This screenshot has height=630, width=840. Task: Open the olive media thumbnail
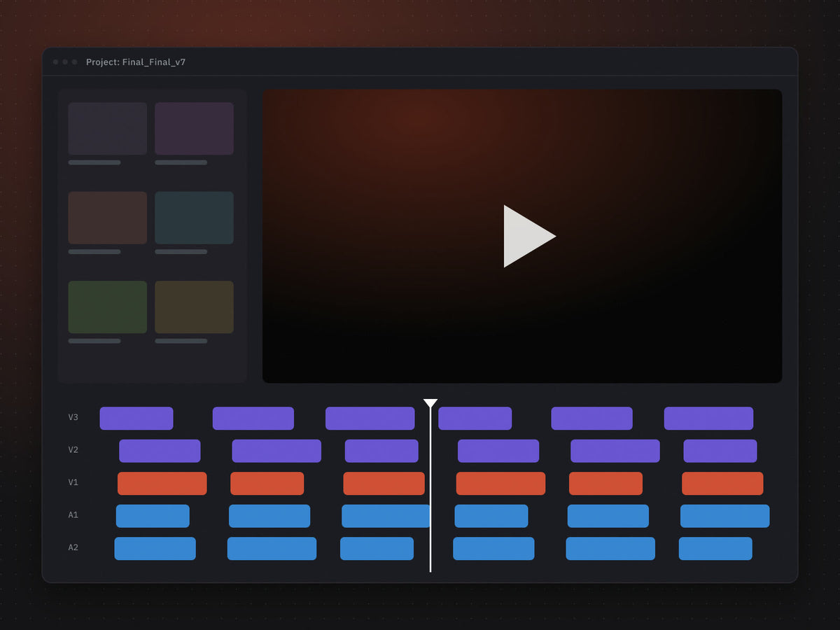click(x=194, y=307)
